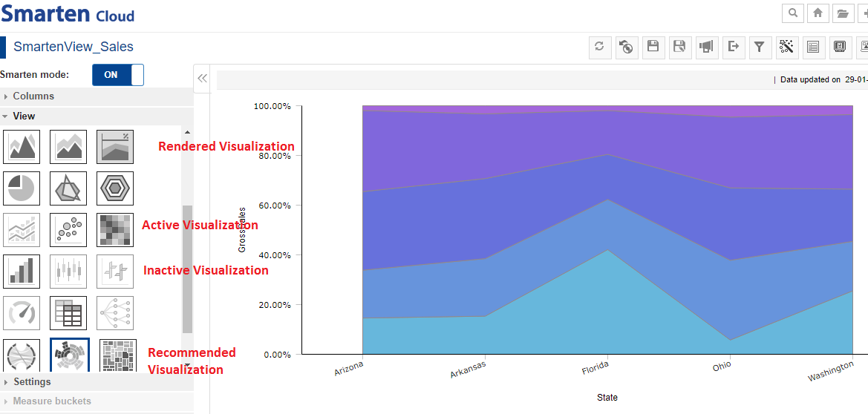Click the undo/revert globe icon
This screenshot has height=414, width=868.
click(x=626, y=47)
